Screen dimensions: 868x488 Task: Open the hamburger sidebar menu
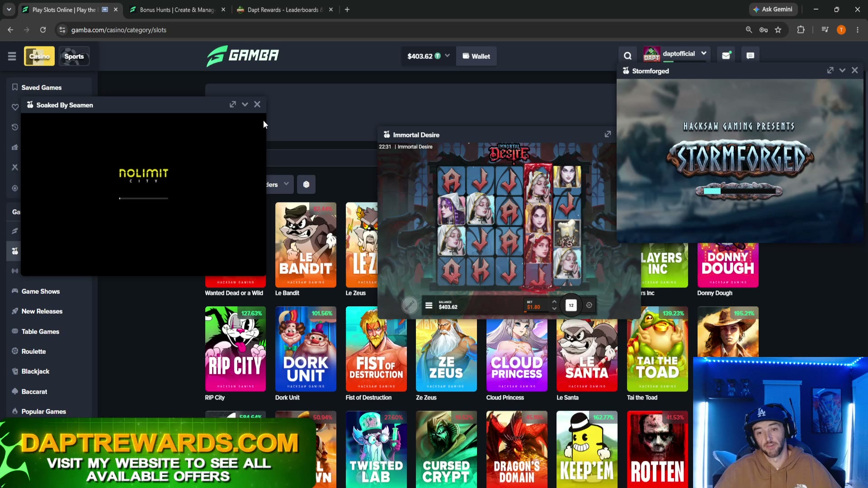coord(12,56)
